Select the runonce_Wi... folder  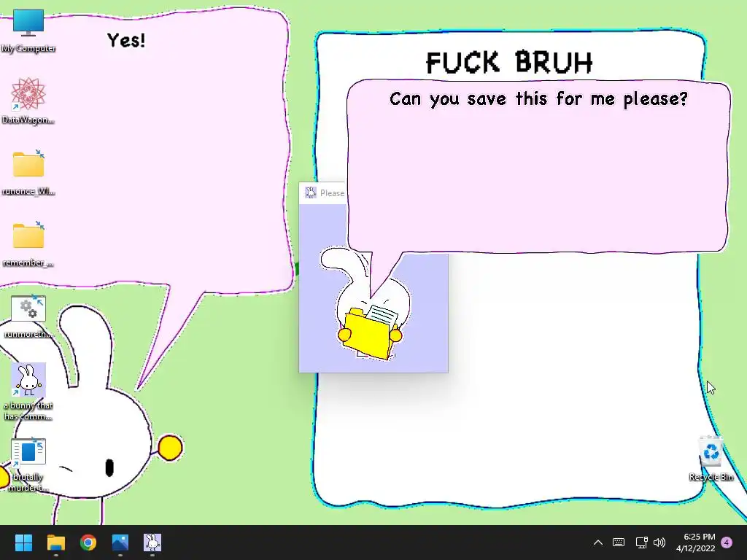click(28, 172)
